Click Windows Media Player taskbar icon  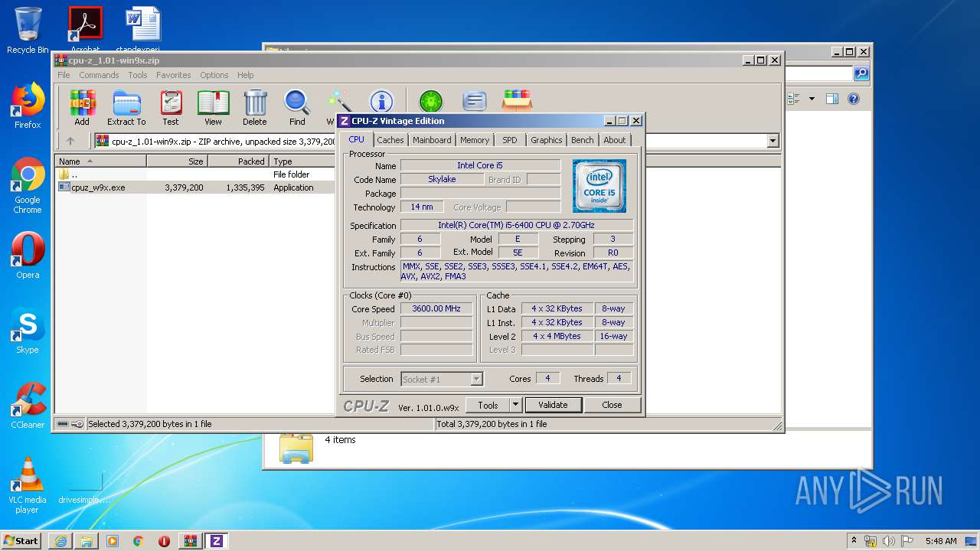pos(113,541)
